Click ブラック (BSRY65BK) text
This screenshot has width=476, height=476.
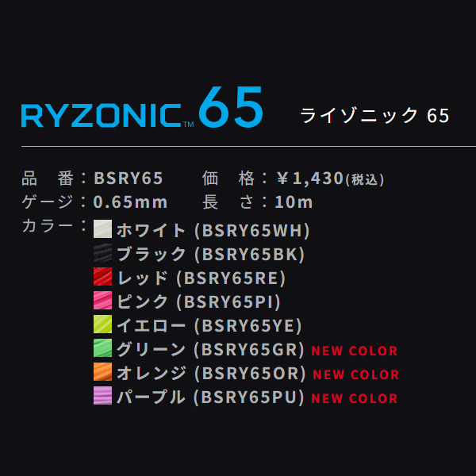point(211,254)
